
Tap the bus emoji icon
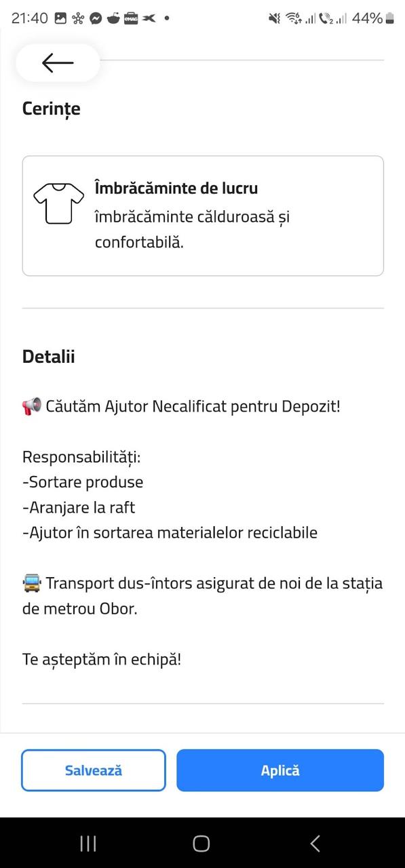click(x=32, y=583)
